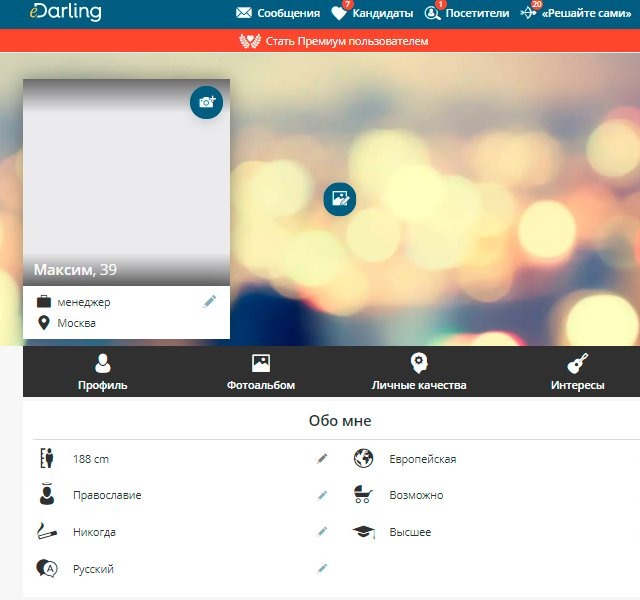Edit language Русский pencil icon
Viewport: 640px width, 600px height.
tap(322, 568)
